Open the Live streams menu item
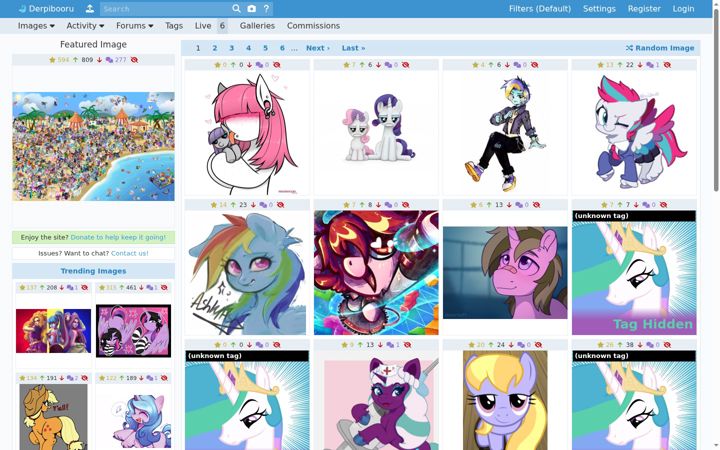720x450 pixels. (203, 26)
